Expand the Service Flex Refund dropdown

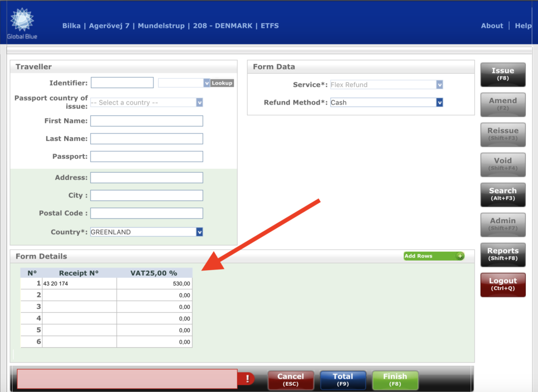point(439,85)
